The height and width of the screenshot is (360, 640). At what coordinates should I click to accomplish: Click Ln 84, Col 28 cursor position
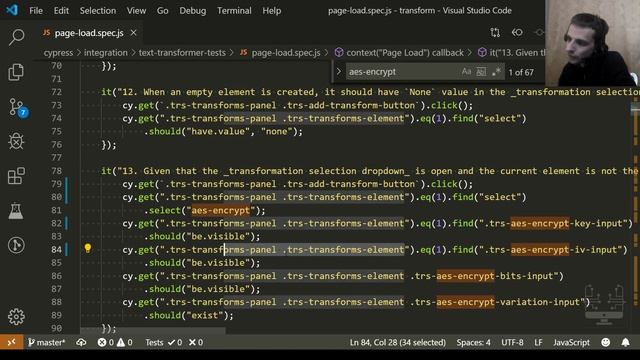pyautogui.click(x=398, y=342)
